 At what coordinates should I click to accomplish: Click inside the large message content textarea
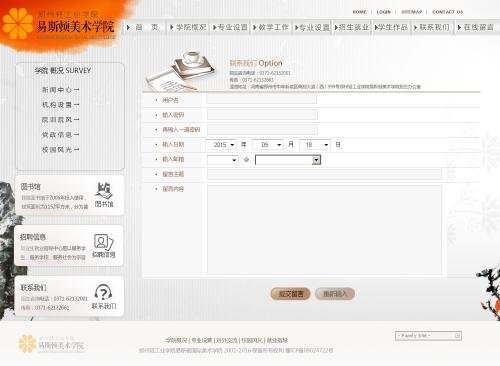[x=324, y=230]
